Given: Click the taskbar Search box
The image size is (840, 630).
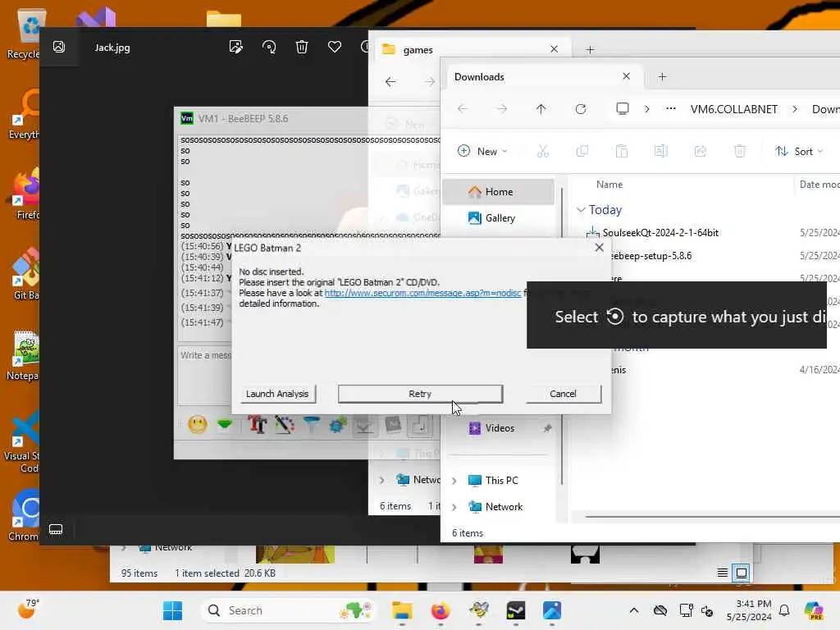Looking at the screenshot, I should pos(288,610).
